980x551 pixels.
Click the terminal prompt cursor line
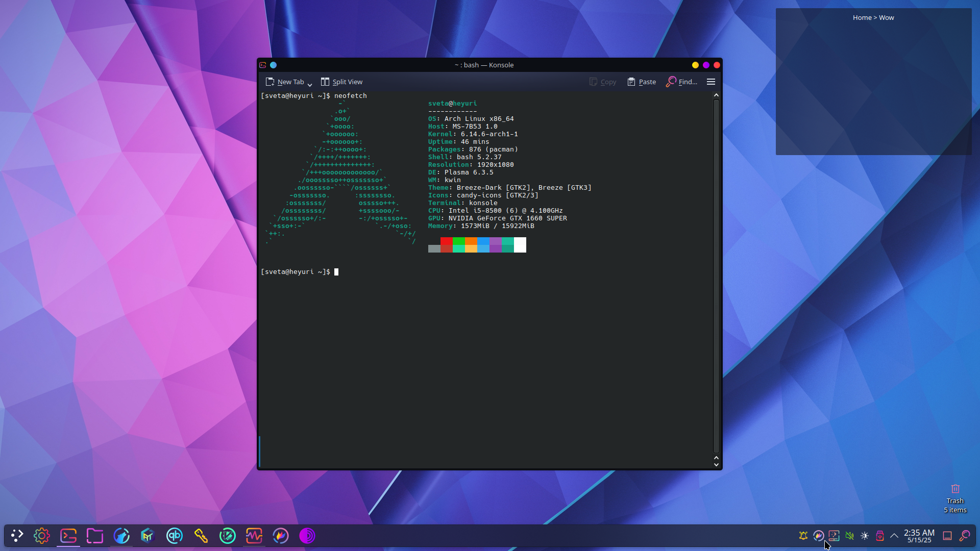[x=300, y=272]
